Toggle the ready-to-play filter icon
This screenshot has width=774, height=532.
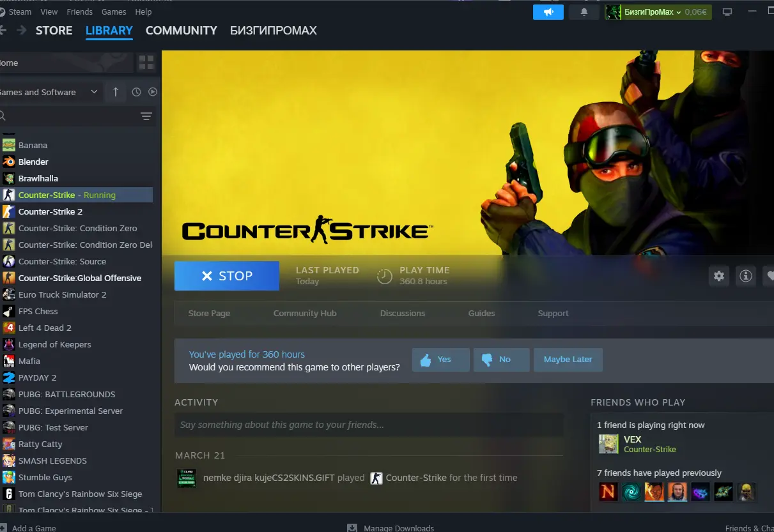(153, 92)
